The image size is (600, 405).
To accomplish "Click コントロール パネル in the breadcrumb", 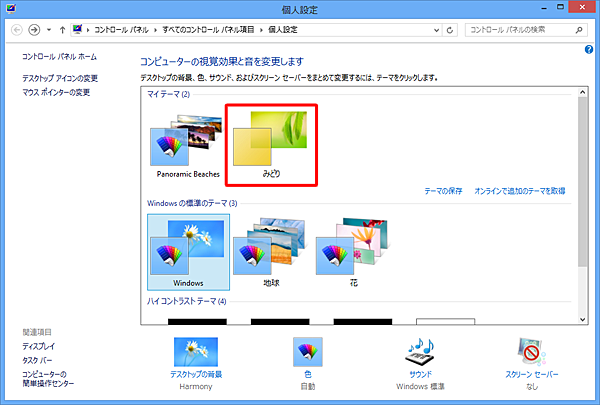I will pyautogui.click(x=121, y=30).
